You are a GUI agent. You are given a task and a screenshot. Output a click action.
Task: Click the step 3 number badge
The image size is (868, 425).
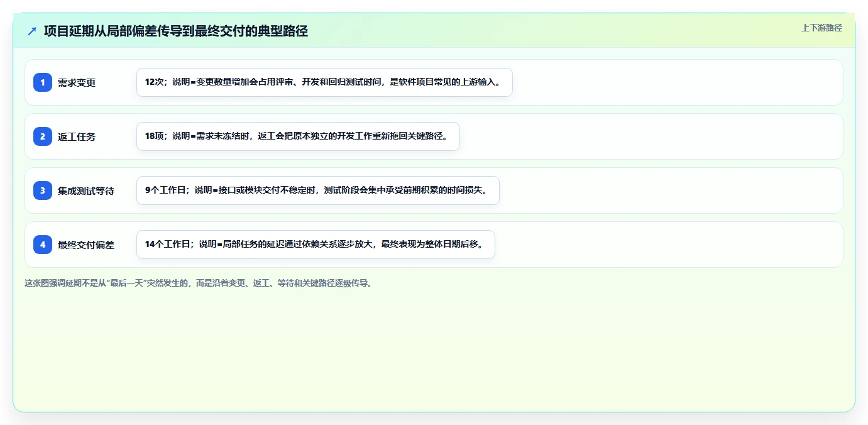point(43,190)
